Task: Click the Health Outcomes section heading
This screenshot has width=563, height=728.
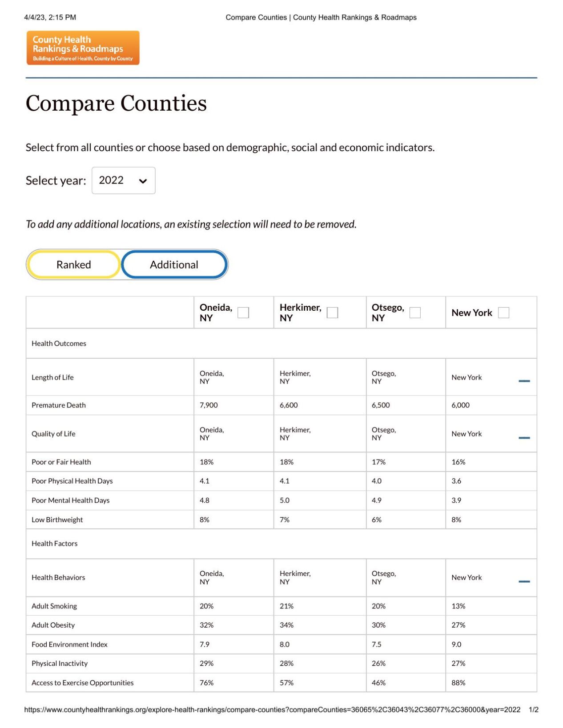Action: [59, 343]
